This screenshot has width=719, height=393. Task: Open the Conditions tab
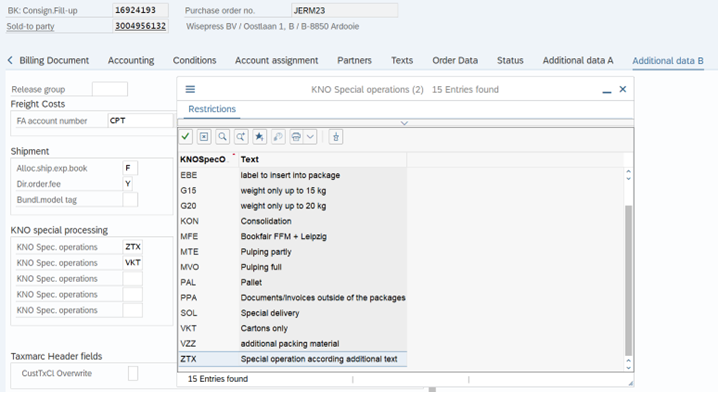(194, 61)
